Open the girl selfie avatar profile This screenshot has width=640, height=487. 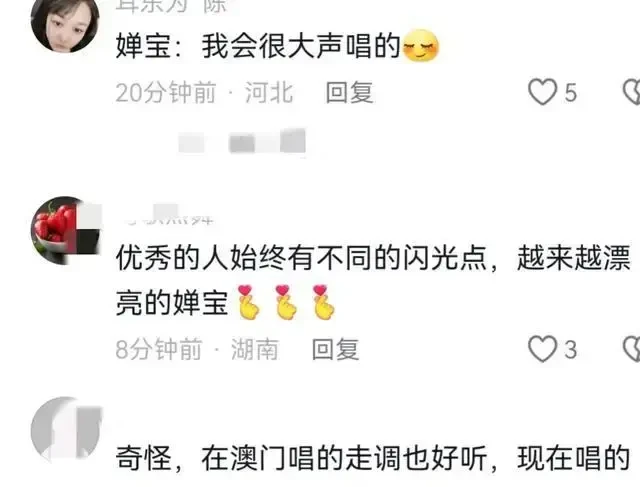[x=65, y=22]
